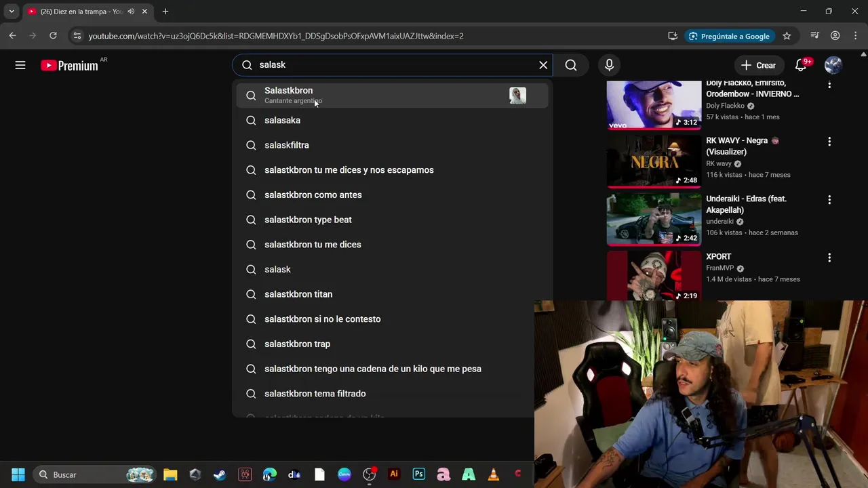Go back with the browser back arrow

coord(12,36)
